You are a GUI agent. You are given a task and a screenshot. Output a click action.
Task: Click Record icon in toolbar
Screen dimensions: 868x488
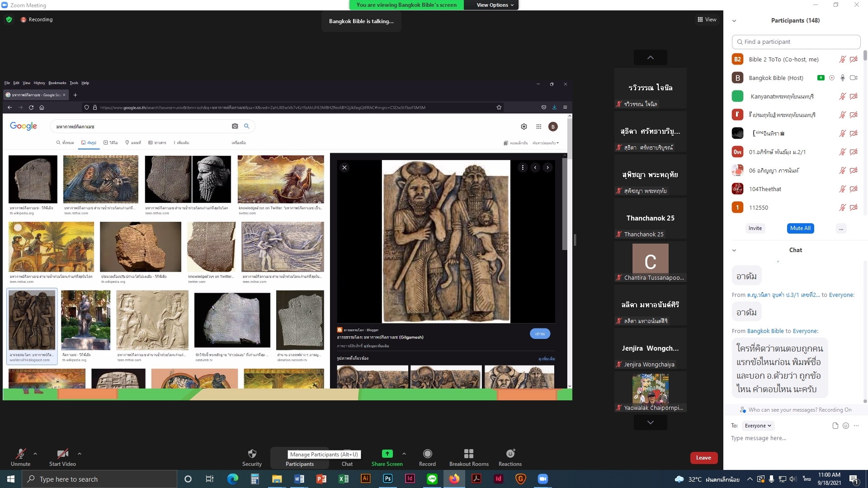[x=427, y=454]
